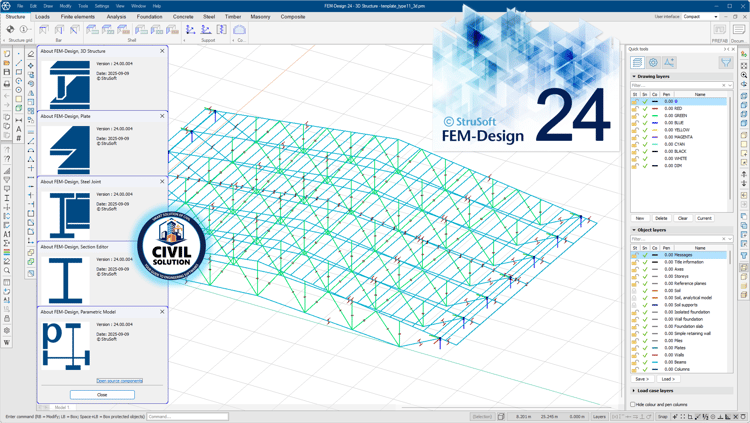Open the 'Open source components' link

pyautogui.click(x=120, y=381)
